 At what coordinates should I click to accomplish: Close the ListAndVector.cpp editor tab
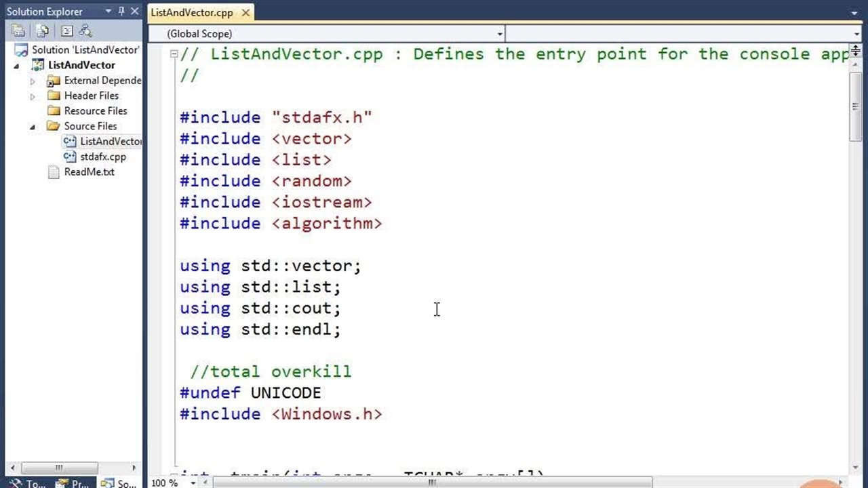point(245,12)
